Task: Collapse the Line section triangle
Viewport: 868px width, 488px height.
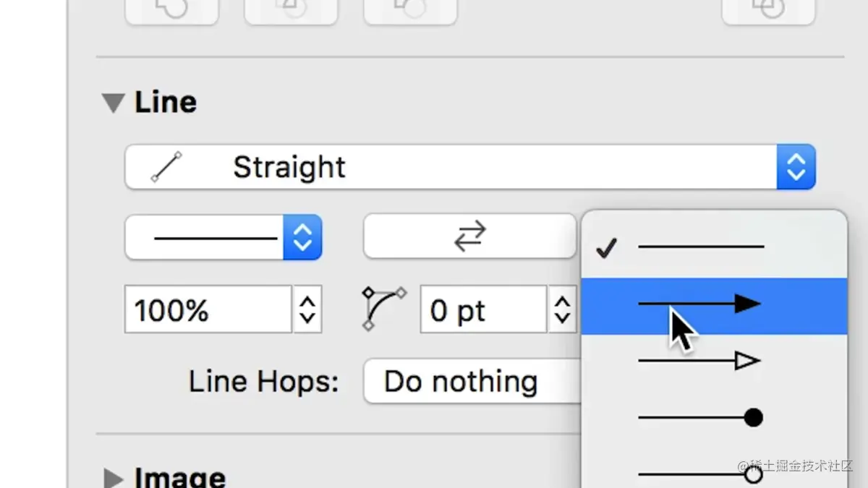Action: (x=114, y=103)
